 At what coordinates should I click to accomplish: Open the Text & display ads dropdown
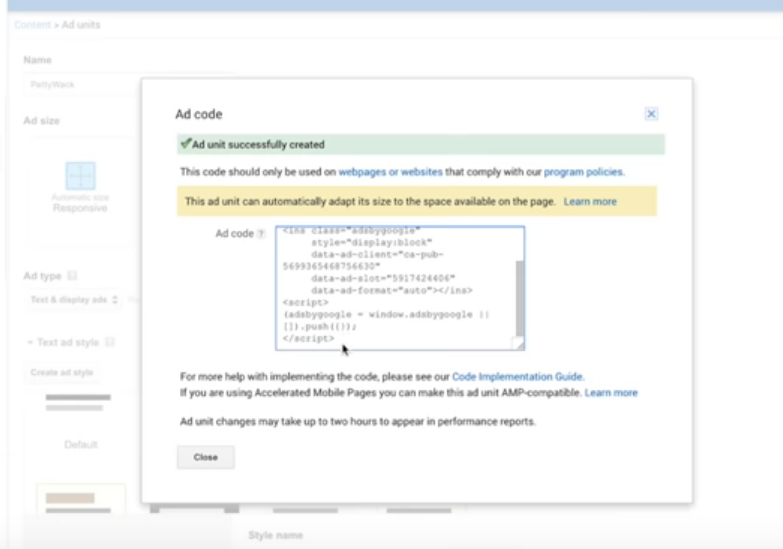(x=73, y=300)
